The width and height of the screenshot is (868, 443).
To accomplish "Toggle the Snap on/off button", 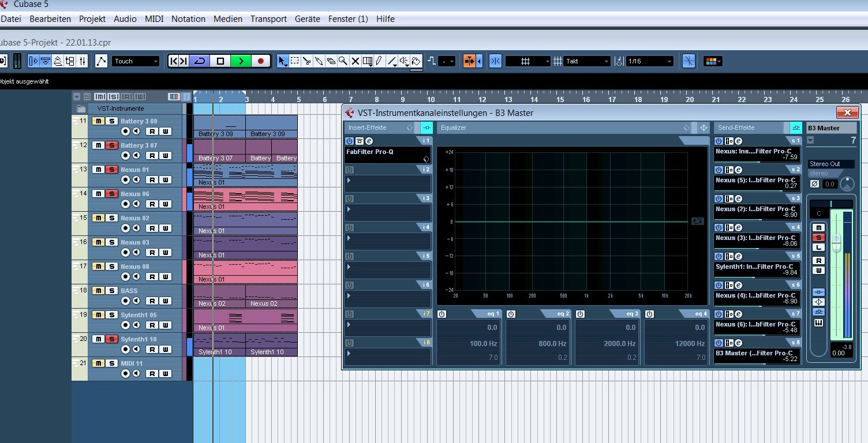I will click(x=495, y=61).
